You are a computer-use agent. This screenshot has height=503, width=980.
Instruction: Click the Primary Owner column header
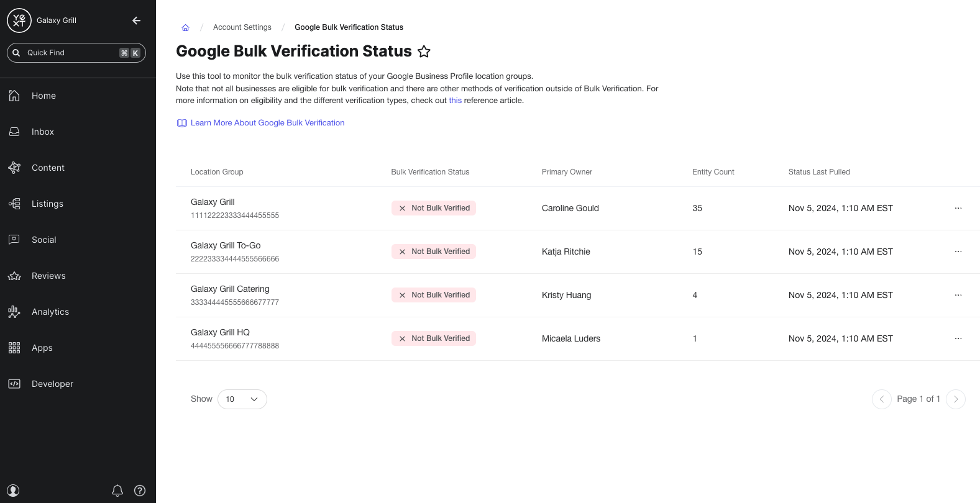click(567, 172)
